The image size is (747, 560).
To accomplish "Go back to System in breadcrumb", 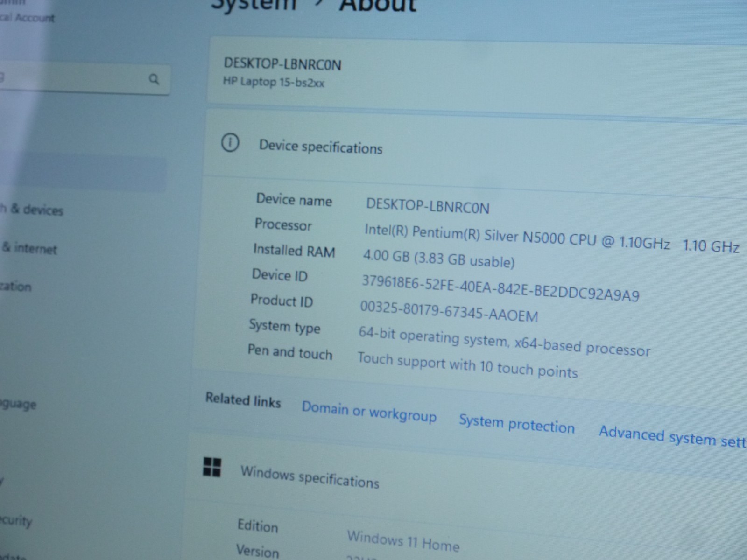I will point(253,5).
